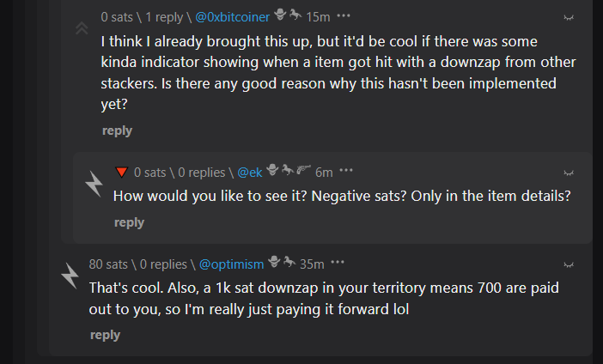Open the @0xbitcoiner user profile link
The width and height of the screenshot is (603, 364).
click(x=232, y=17)
